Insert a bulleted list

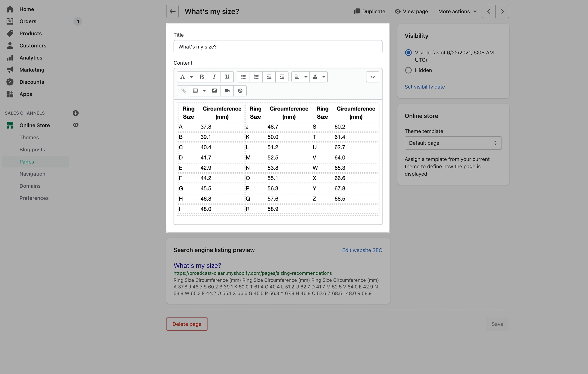243,77
